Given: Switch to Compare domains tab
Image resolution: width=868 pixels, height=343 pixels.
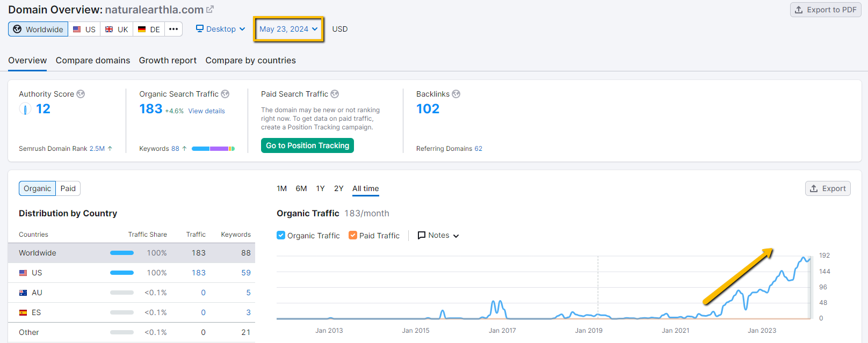Looking at the screenshot, I should (93, 60).
